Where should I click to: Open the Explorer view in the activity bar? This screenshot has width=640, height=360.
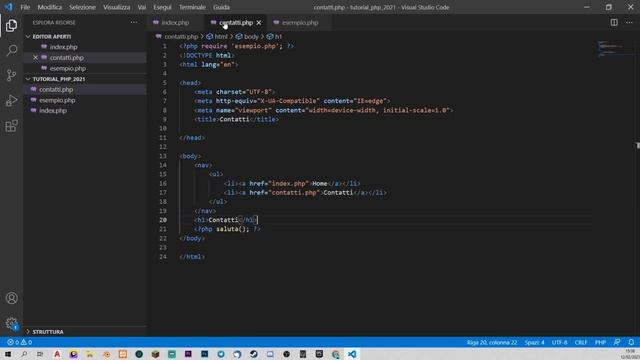click(x=11, y=25)
